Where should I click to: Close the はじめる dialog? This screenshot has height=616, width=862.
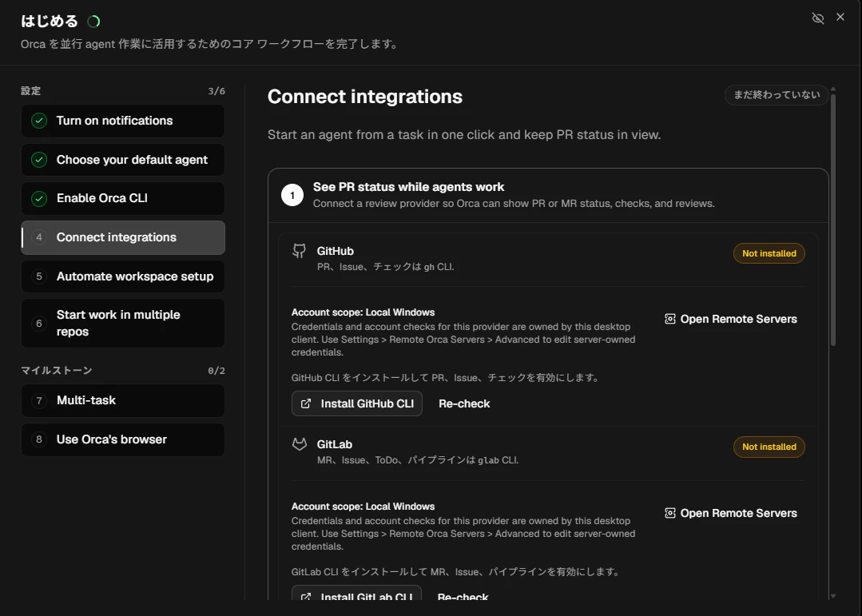coord(840,17)
